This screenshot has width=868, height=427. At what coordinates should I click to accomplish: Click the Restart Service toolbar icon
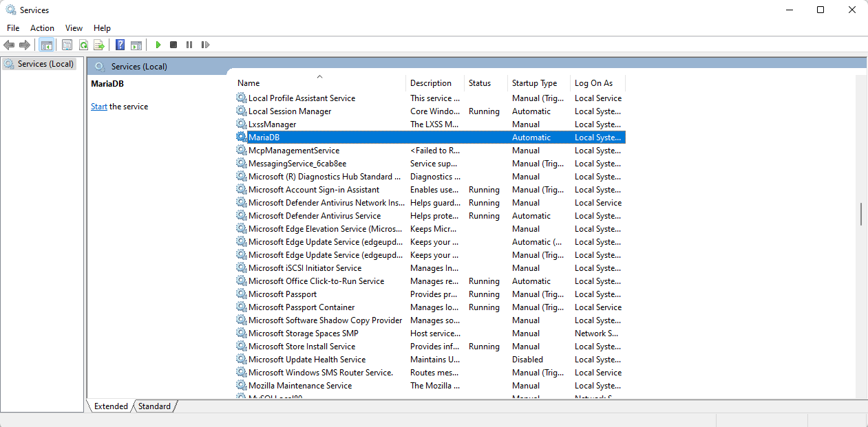(205, 45)
